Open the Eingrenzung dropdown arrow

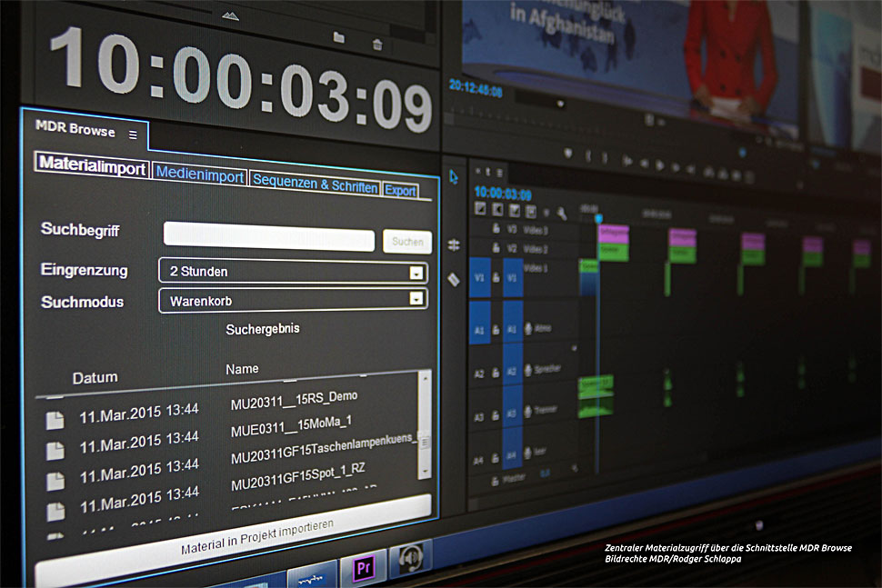pyautogui.click(x=416, y=274)
